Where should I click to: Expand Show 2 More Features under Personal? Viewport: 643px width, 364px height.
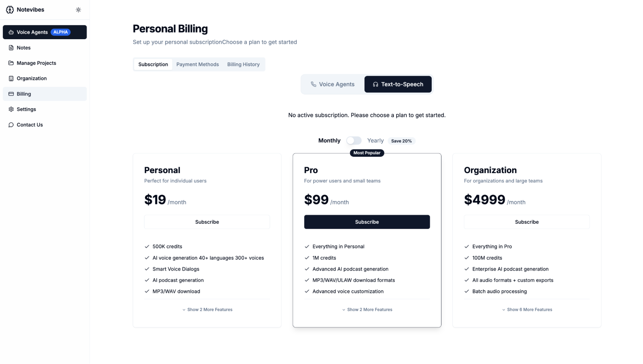click(207, 310)
